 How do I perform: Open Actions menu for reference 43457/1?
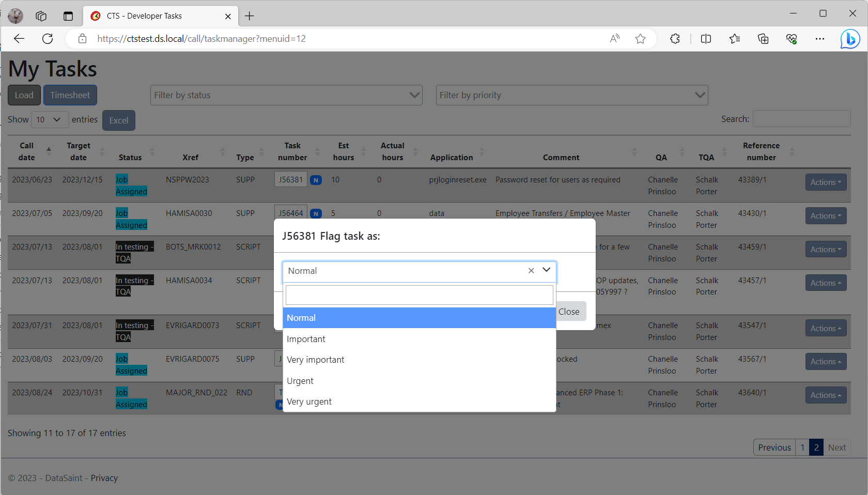click(826, 283)
